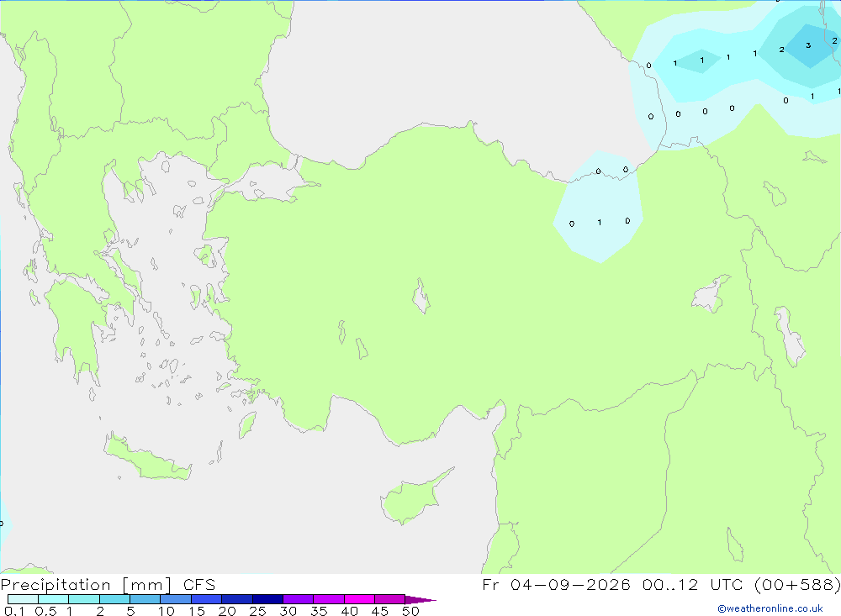Click the "40" legend scale label

tap(349, 611)
